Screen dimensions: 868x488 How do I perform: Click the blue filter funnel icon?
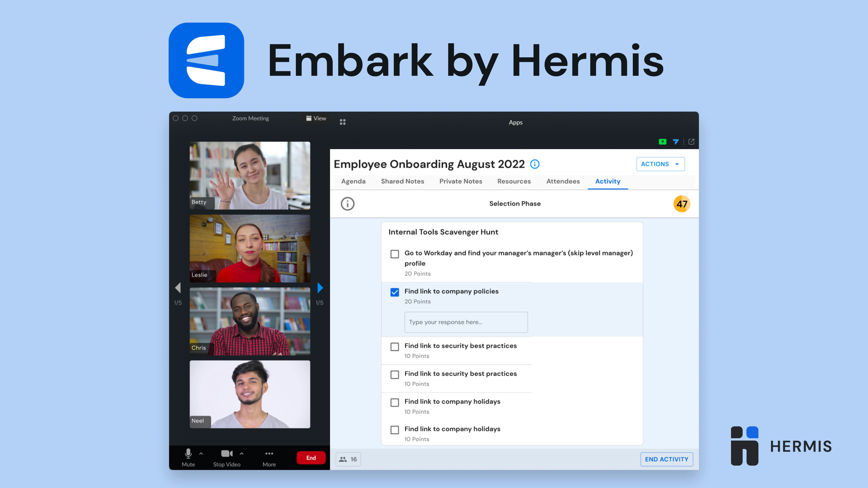[676, 142]
